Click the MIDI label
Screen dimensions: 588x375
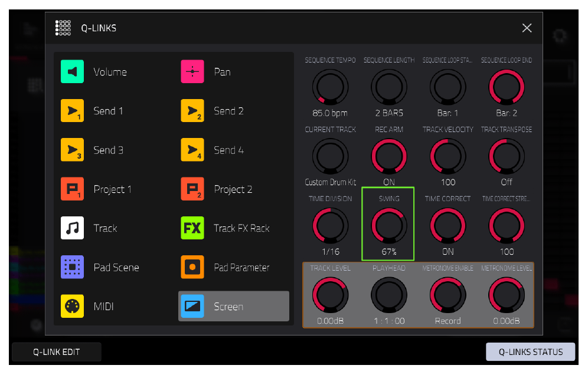pos(103,307)
